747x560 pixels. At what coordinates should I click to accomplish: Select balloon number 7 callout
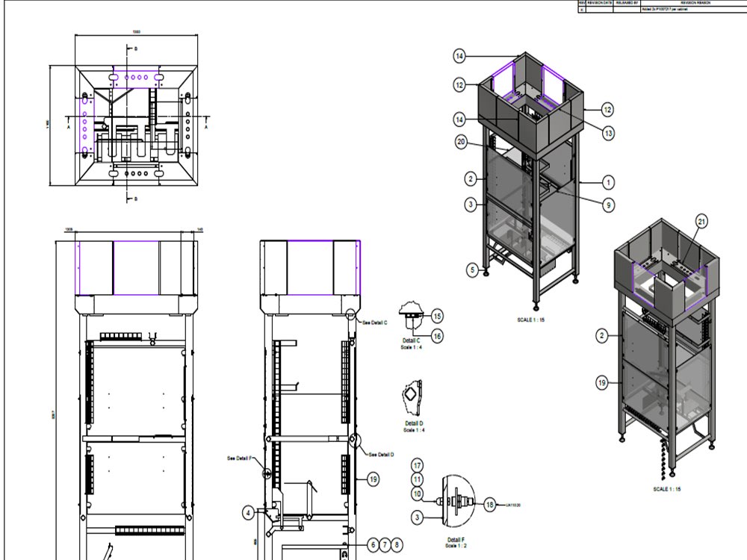385,544
